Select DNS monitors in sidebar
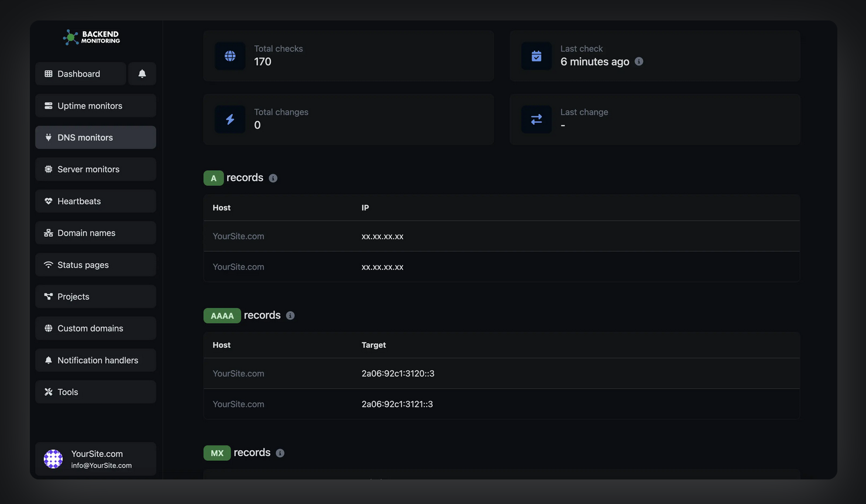The height and width of the screenshot is (504, 866). (95, 137)
